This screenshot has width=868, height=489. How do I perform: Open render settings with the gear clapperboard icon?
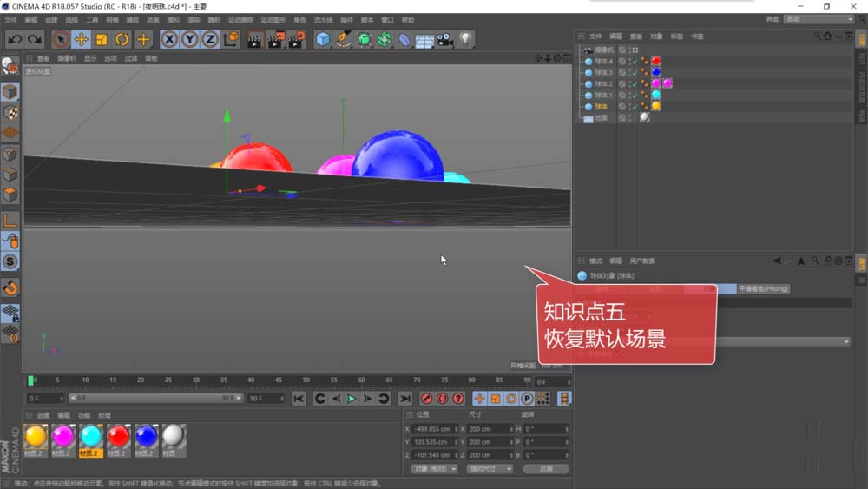pyautogui.click(x=297, y=39)
